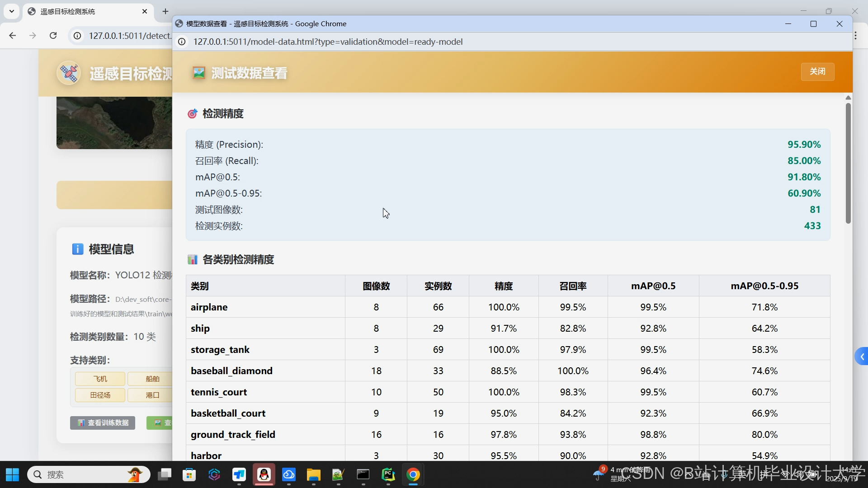
Task: Open tab search dropdown chevron
Action: 12,11
